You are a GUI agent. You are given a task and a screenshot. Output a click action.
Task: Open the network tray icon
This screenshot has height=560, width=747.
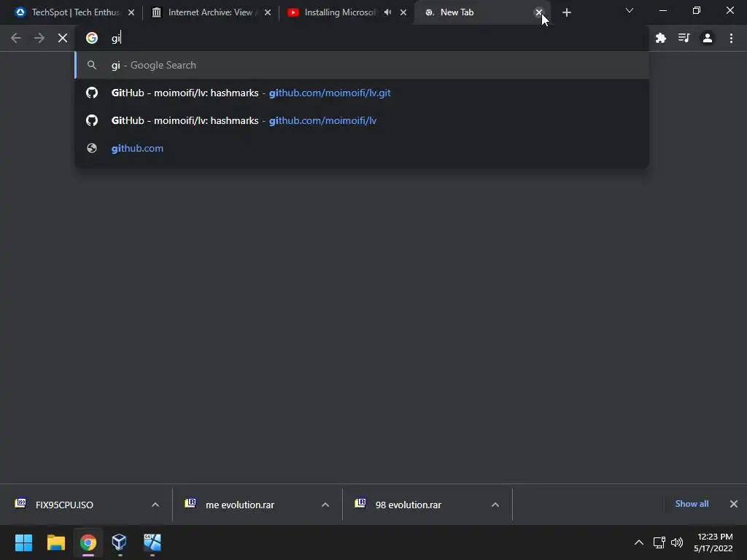click(659, 542)
